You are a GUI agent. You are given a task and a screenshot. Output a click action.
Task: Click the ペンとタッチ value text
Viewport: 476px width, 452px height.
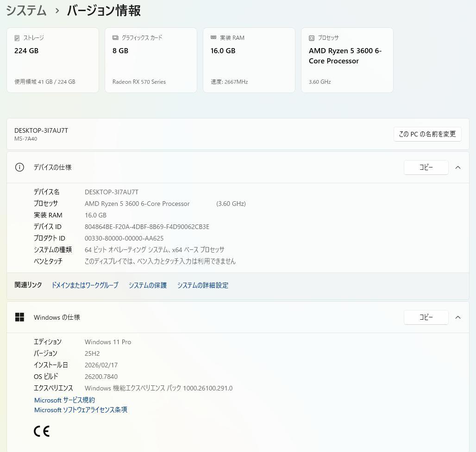(160, 261)
